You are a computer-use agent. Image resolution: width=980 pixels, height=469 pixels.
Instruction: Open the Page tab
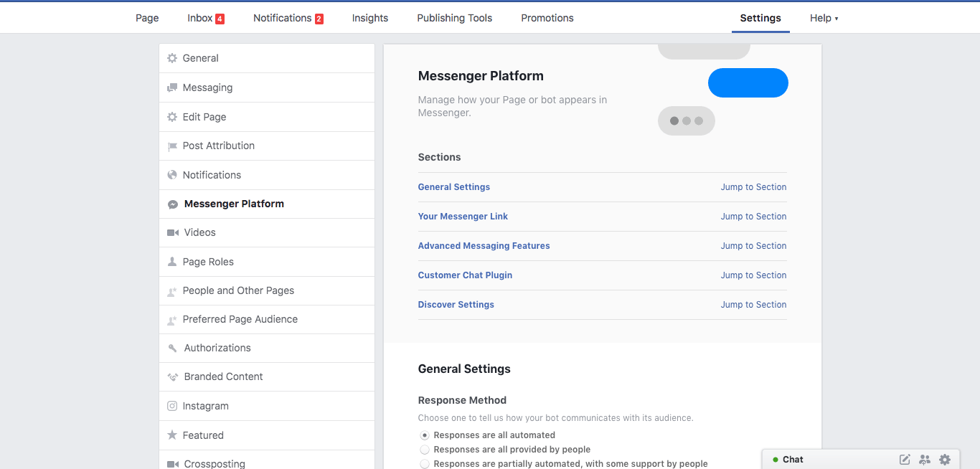(147, 18)
